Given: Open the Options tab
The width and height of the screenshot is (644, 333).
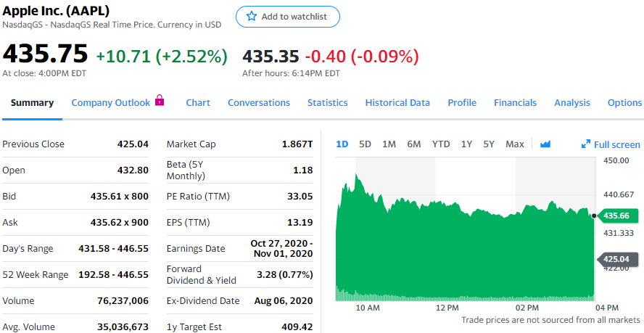Looking at the screenshot, I should click(x=624, y=103).
